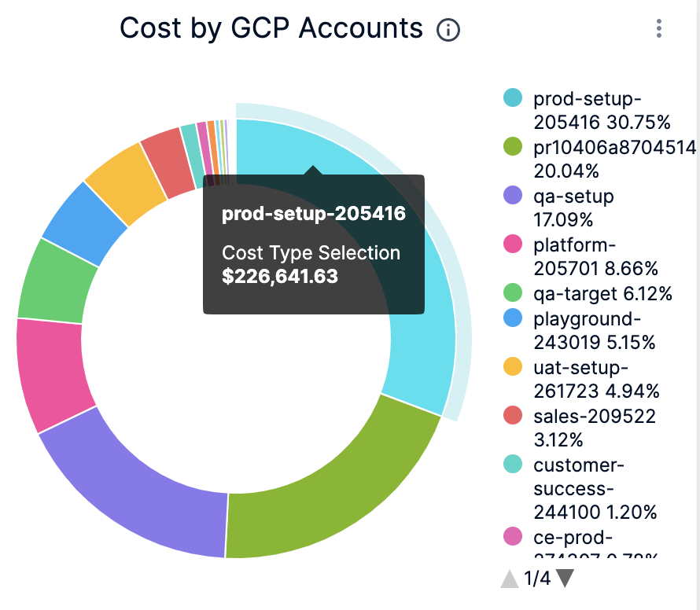Select the blue donut slice
Screen dimensions: 700x610
point(84,222)
